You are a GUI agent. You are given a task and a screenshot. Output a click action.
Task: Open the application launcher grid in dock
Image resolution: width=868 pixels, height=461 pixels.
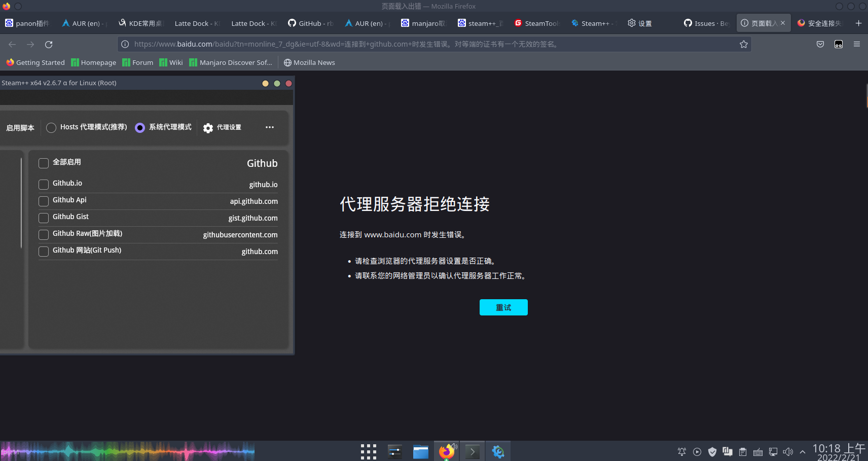[369, 451]
